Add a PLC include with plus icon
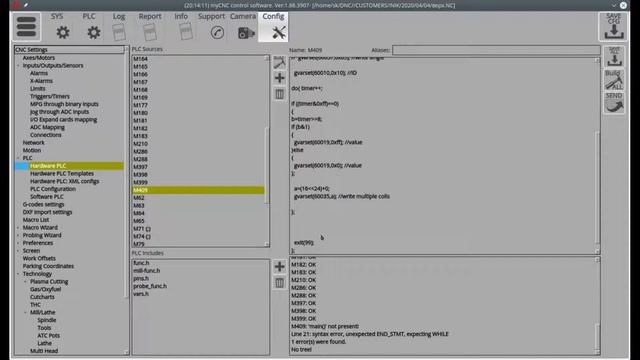 point(280,267)
